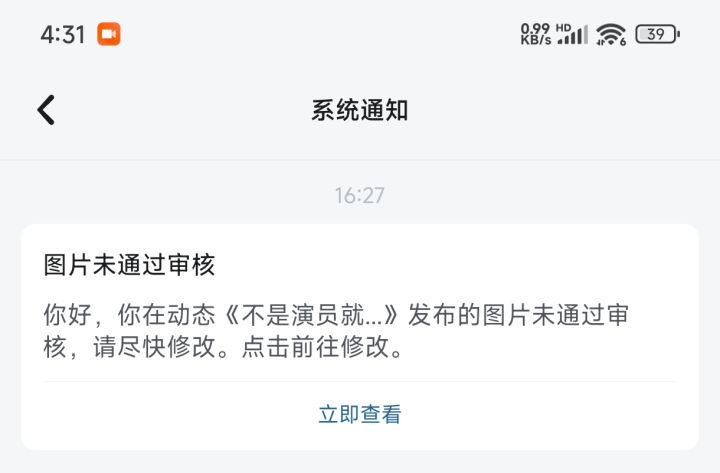Tap the battery indicator showing 39

point(658,34)
